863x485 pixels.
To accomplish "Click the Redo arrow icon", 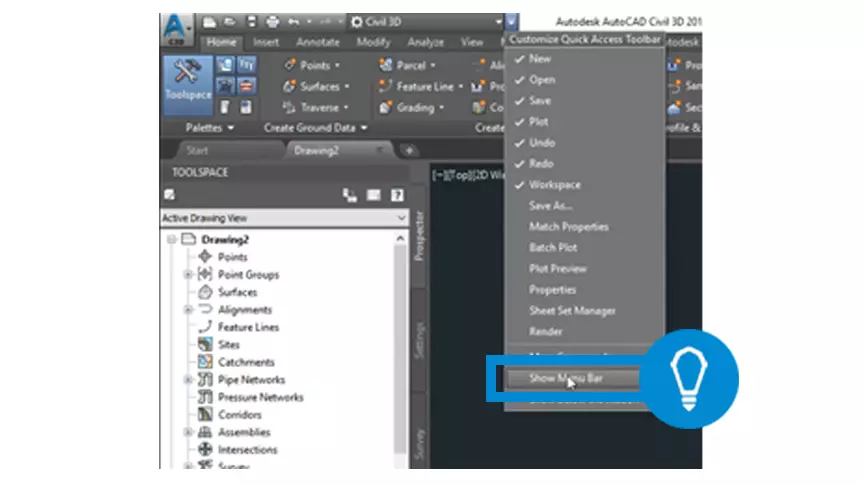I will pos(325,22).
